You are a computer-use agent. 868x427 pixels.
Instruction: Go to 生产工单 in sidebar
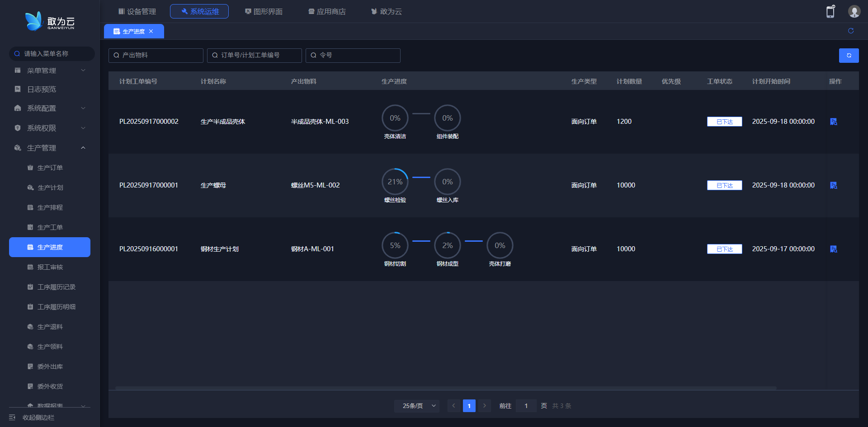(x=50, y=227)
